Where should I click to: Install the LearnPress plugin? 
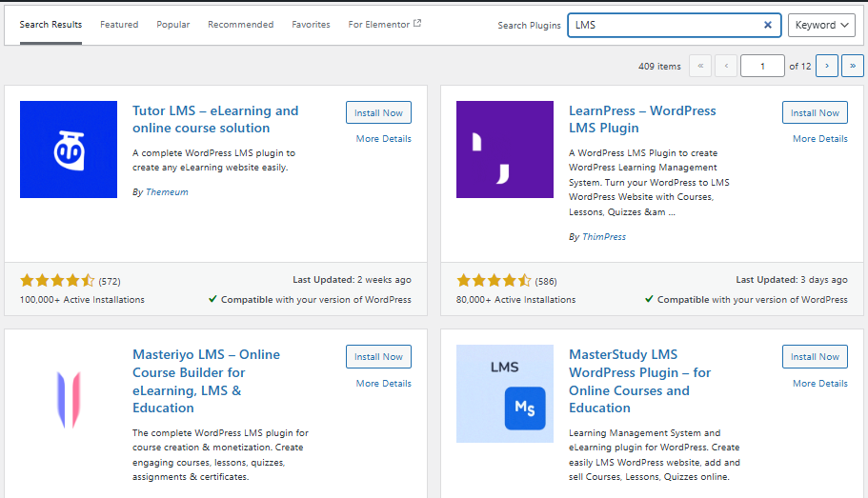click(815, 113)
